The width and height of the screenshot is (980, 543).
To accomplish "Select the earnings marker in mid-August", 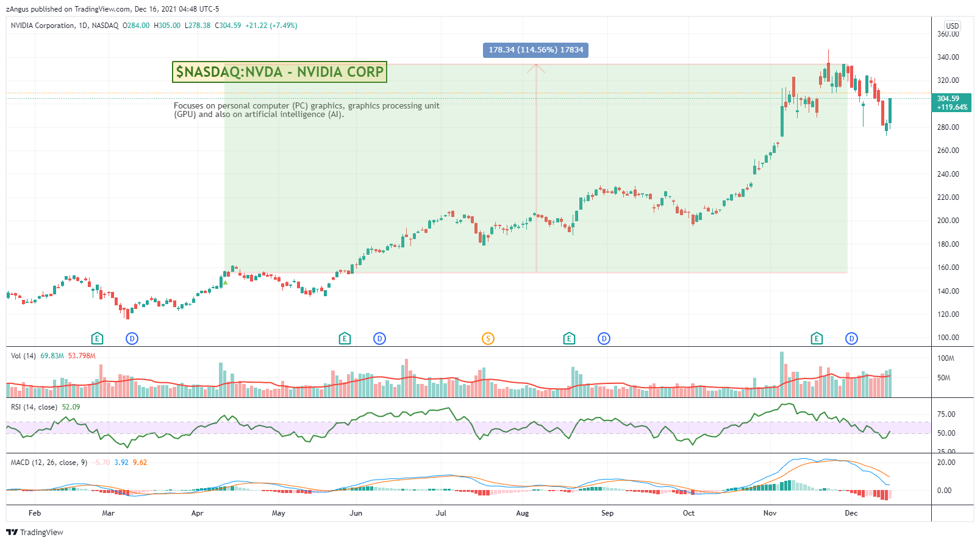I will 569,338.
